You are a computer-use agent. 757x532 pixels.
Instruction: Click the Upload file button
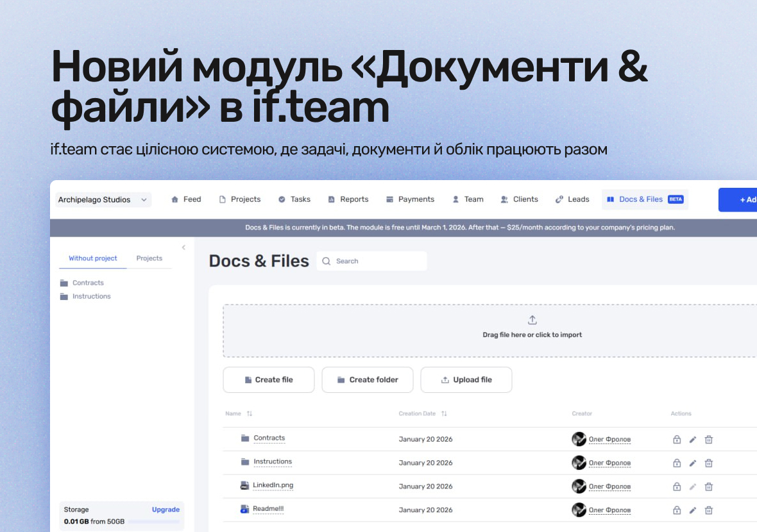[466, 379]
